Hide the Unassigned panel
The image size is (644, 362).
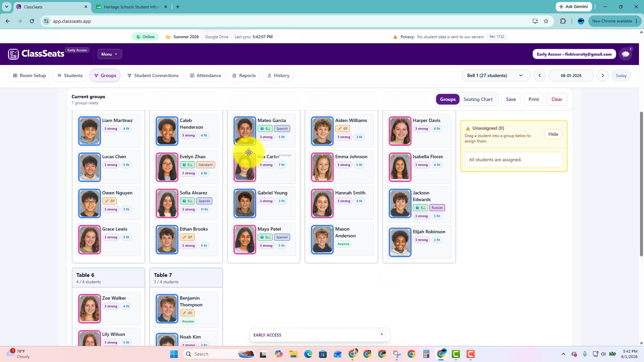553,134
